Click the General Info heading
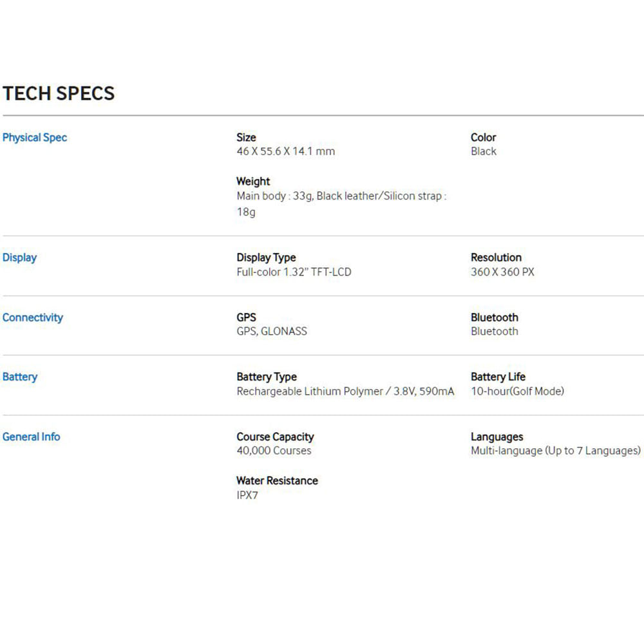 coord(31,437)
